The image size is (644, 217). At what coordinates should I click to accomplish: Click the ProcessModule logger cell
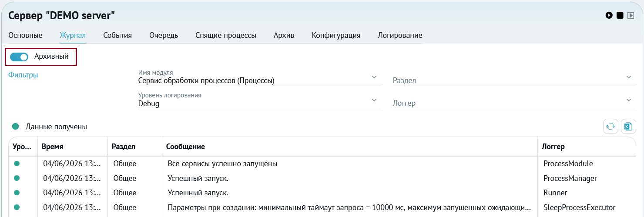click(x=568, y=164)
